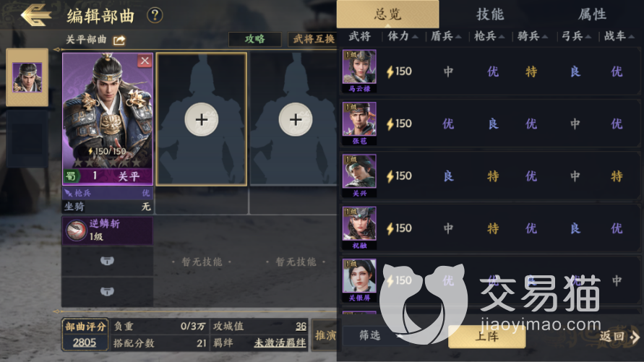Viewport: 644px width, 362px height.
Task: Open the question mark help icon
Action: [x=155, y=16]
